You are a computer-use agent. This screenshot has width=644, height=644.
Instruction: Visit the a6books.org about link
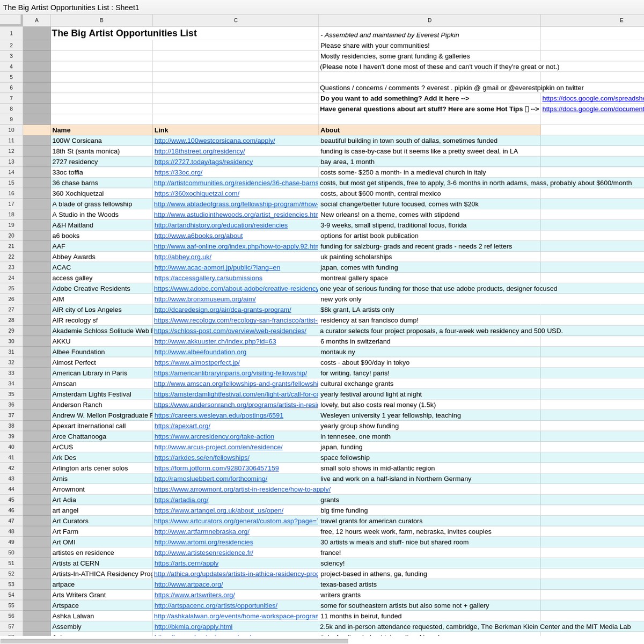pos(199,236)
